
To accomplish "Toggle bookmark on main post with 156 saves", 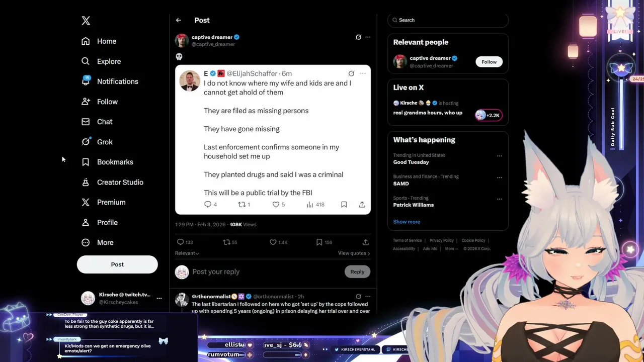I will click(324, 242).
